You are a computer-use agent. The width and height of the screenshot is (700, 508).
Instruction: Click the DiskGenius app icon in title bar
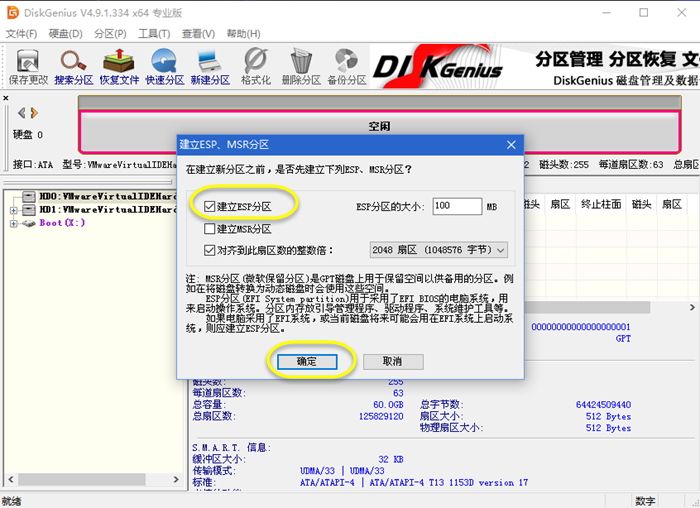[x=13, y=12]
